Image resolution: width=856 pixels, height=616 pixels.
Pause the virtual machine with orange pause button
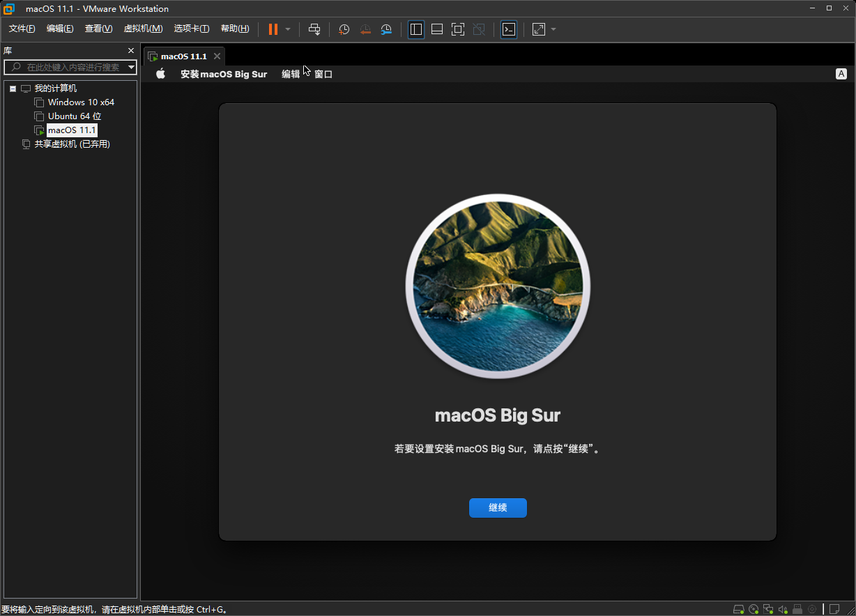pyautogui.click(x=273, y=29)
